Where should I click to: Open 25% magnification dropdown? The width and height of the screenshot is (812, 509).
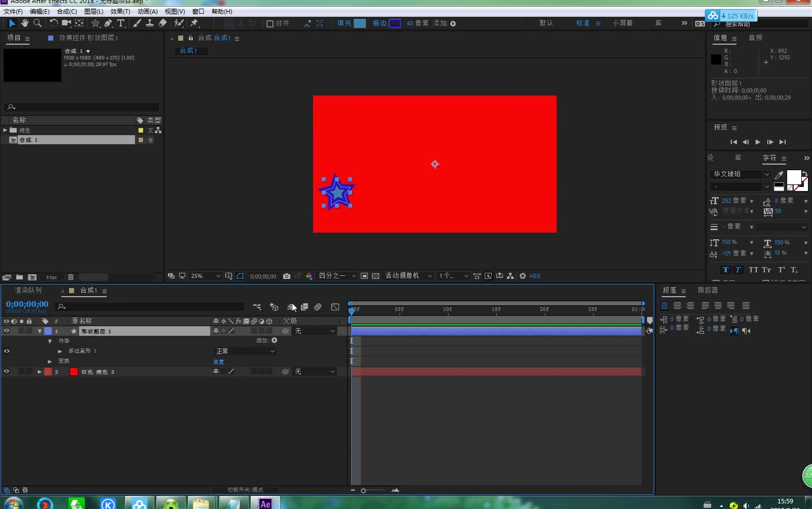pos(205,276)
